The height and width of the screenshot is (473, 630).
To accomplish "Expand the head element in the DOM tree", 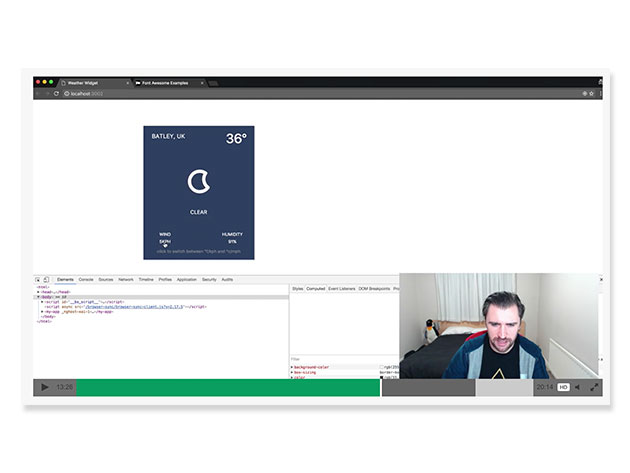I will click(39, 292).
